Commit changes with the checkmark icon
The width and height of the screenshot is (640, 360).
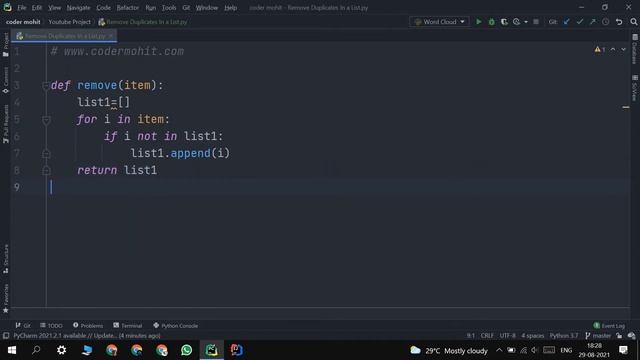pos(580,22)
